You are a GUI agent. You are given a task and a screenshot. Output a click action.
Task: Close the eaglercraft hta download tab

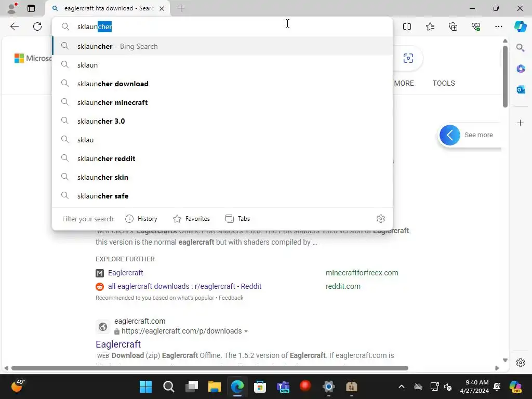click(x=162, y=8)
